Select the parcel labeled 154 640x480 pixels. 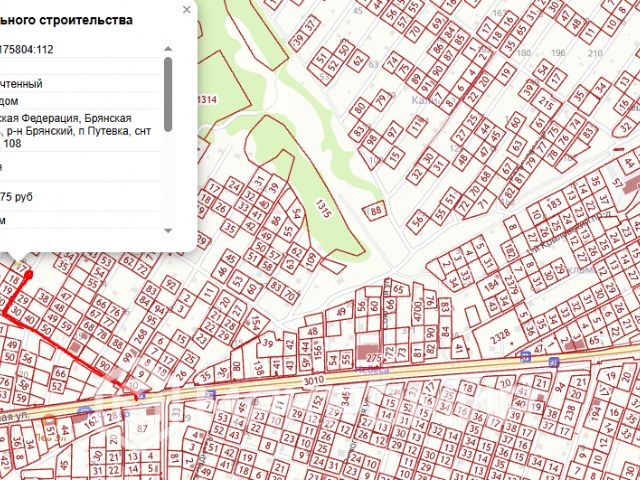click(x=256, y=322)
